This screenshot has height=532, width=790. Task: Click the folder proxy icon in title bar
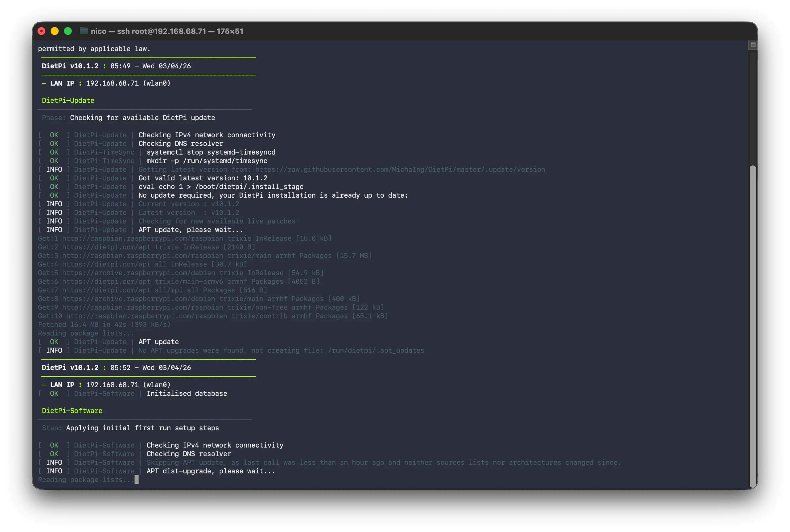coord(84,31)
